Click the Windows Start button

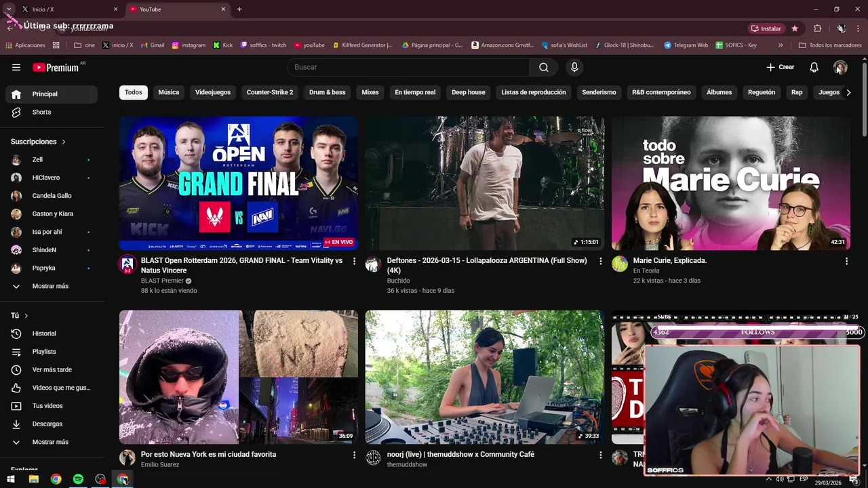tap(11, 479)
